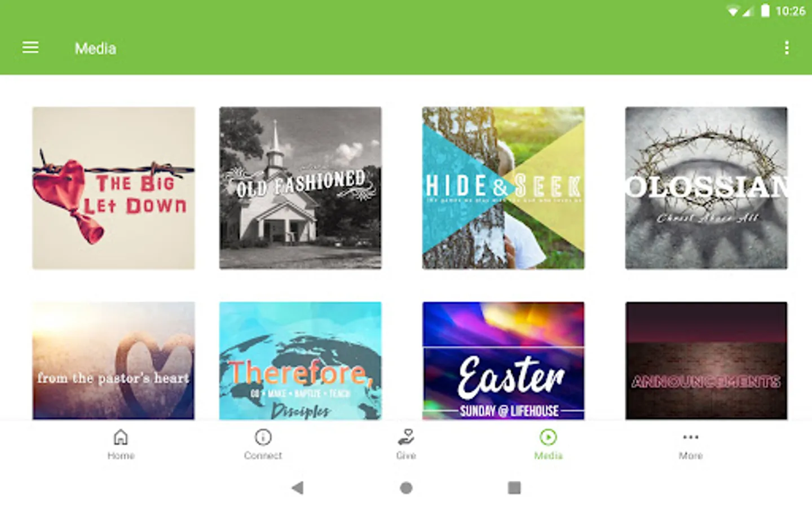Open the hamburger navigation menu
This screenshot has width=812, height=508.
click(x=30, y=48)
